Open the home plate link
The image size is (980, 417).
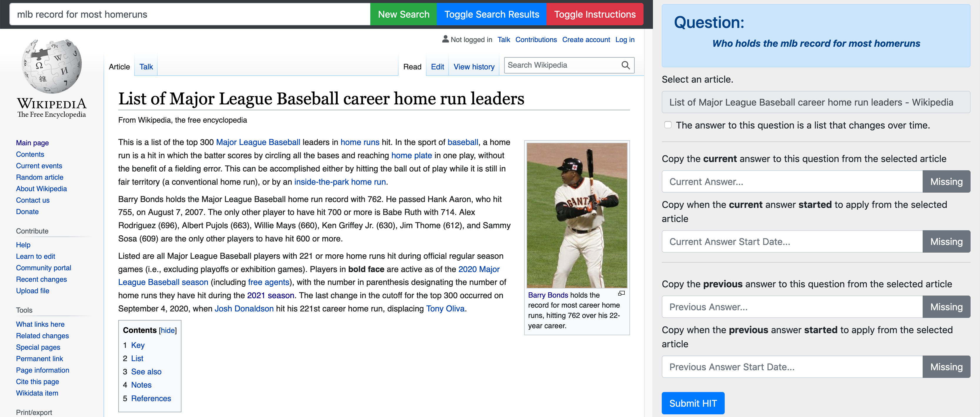411,155
